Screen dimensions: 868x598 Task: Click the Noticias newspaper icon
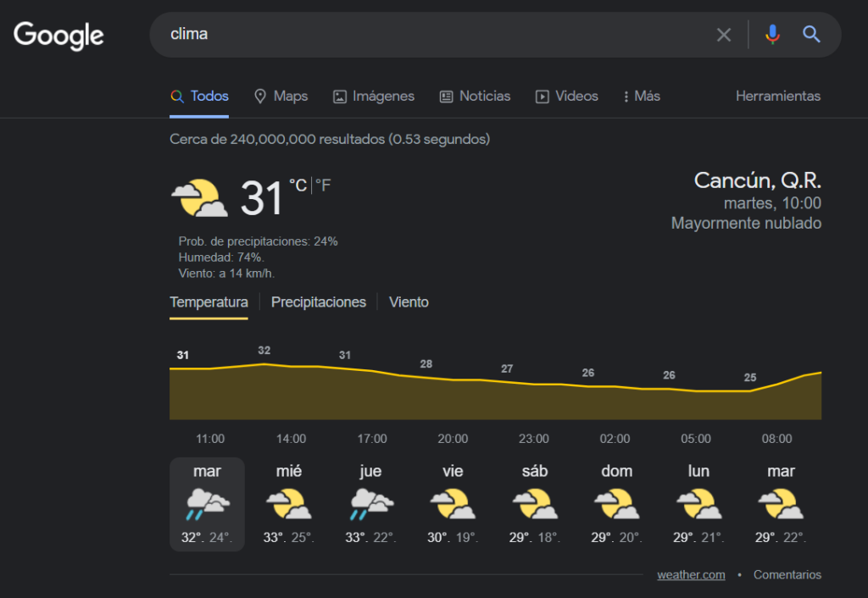pos(447,97)
